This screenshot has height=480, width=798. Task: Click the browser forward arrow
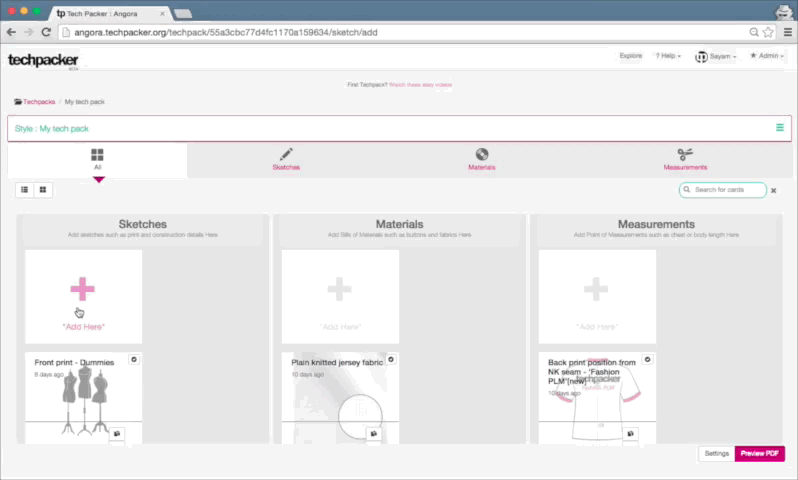(x=28, y=32)
